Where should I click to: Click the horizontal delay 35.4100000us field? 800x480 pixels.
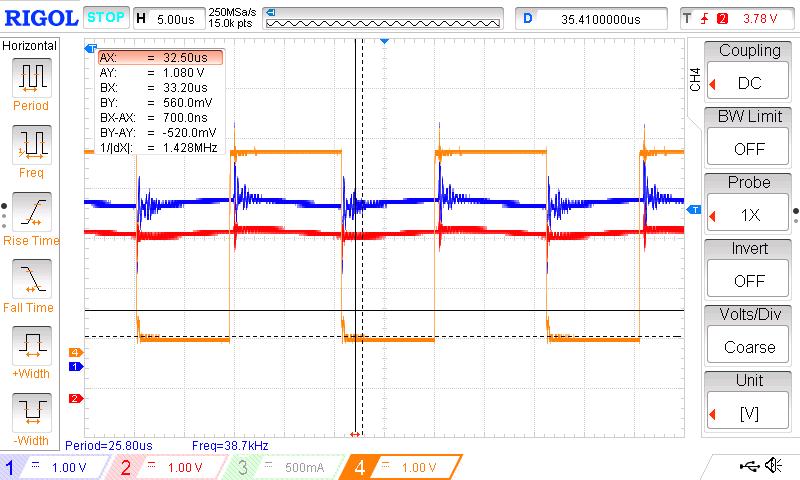(x=591, y=19)
